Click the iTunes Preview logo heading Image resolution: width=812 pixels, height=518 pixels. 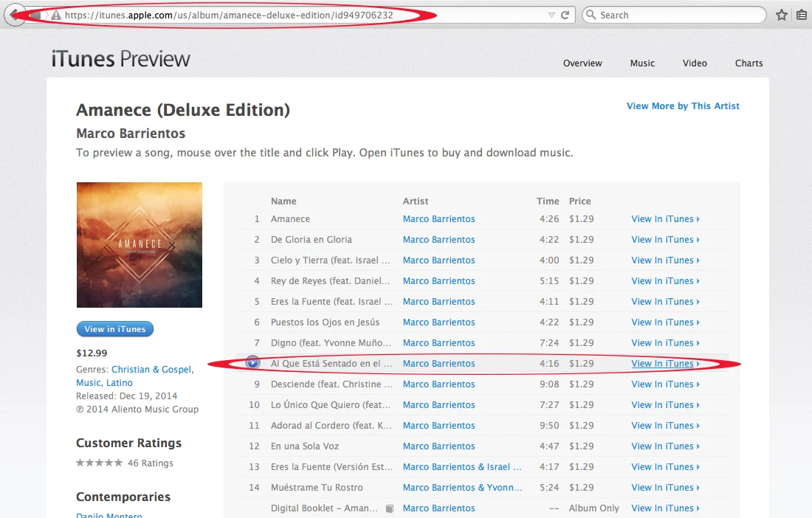tap(120, 59)
